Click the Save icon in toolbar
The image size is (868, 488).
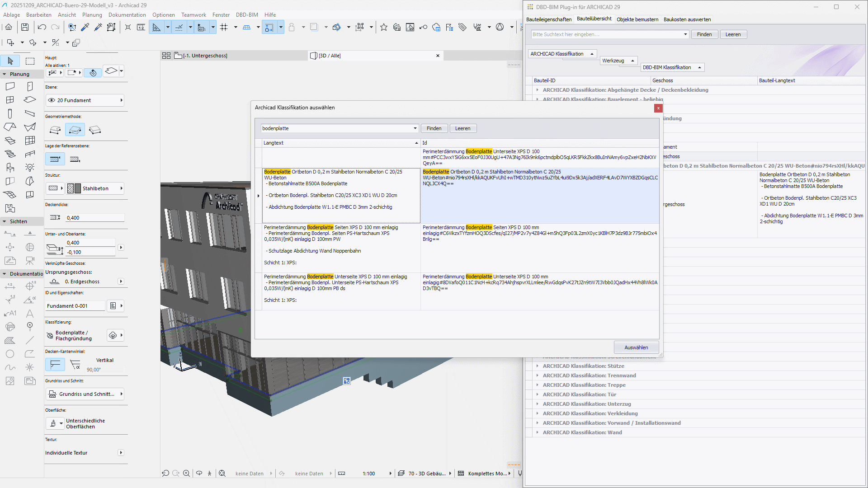tap(25, 28)
